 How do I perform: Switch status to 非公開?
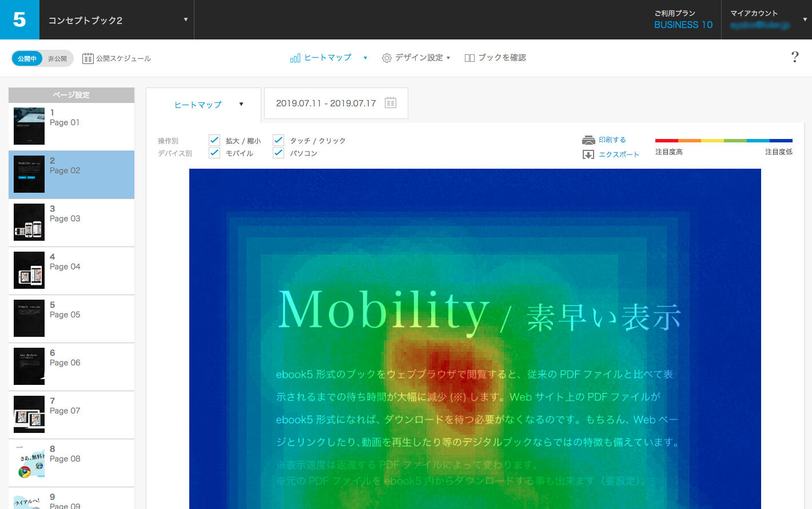coord(57,58)
